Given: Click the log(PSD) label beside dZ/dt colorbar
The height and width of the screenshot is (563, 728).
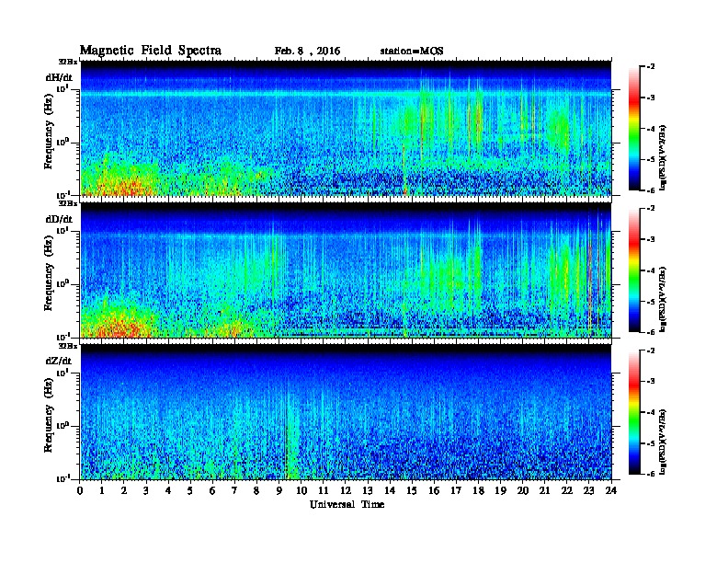Looking at the screenshot, I should pos(664,442).
